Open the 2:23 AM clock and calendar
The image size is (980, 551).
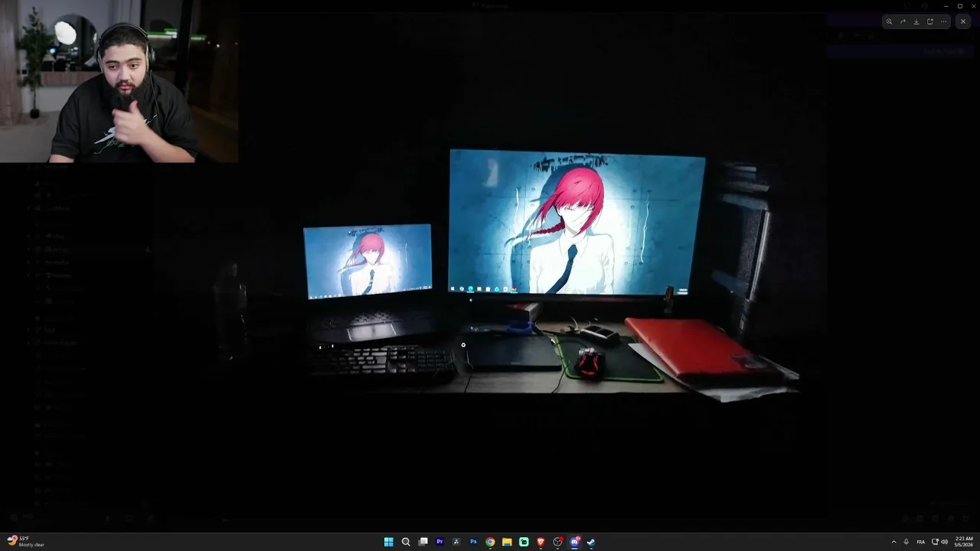point(964,542)
